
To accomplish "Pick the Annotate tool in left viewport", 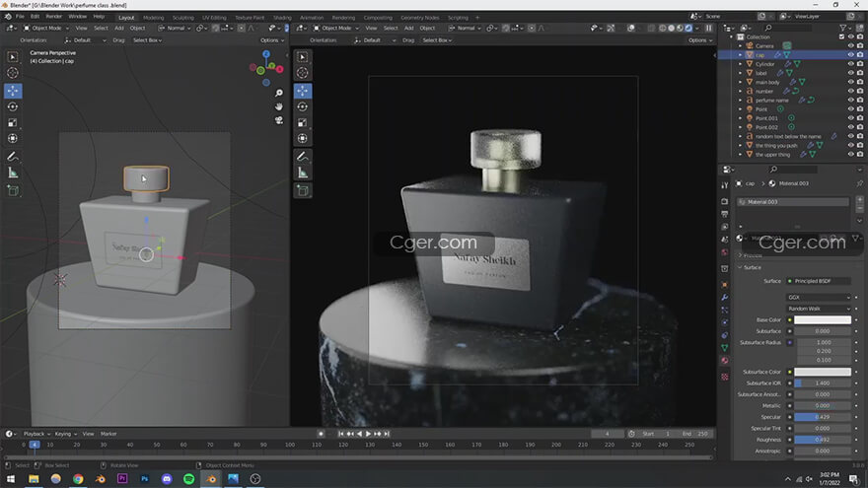I will 13,157.
